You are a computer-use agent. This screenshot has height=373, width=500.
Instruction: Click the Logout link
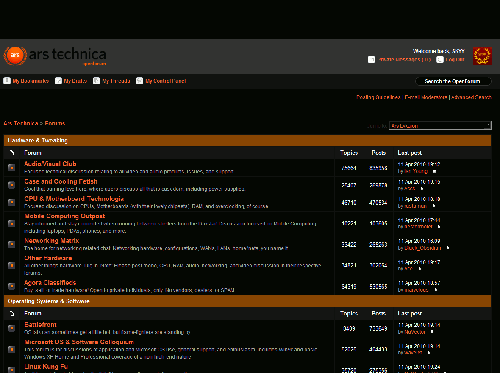click(455, 59)
